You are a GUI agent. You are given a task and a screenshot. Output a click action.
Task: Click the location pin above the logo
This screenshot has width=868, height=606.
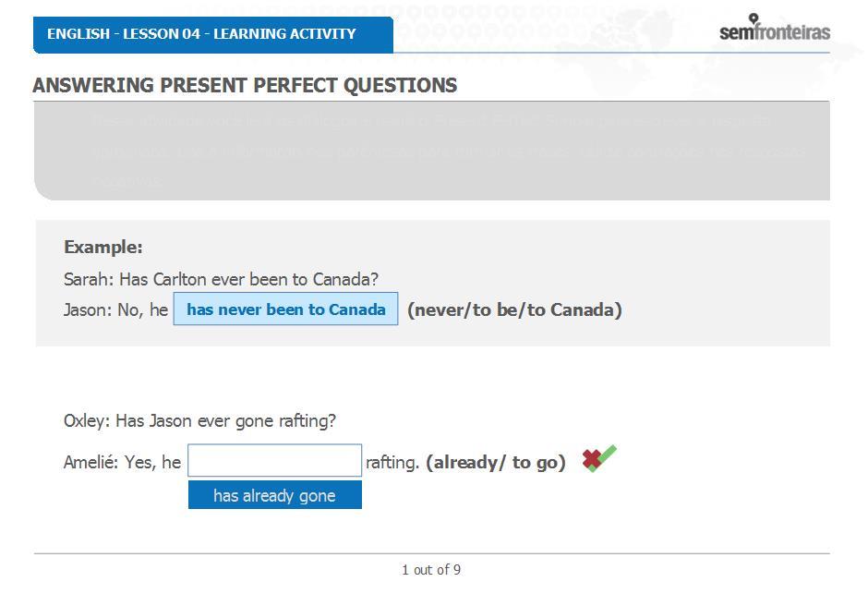pos(753,18)
